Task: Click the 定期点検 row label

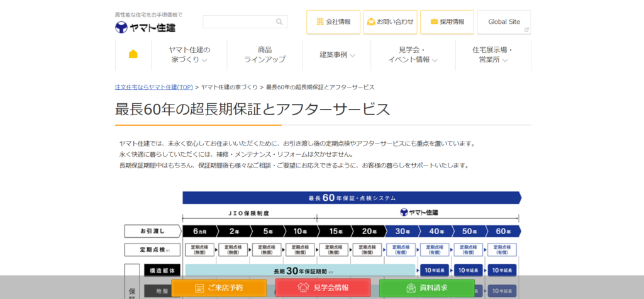Action: coord(152,250)
